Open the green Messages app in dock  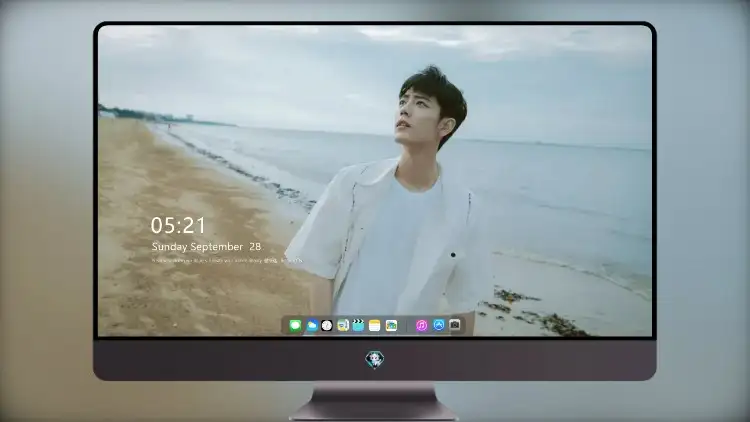(x=295, y=325)
